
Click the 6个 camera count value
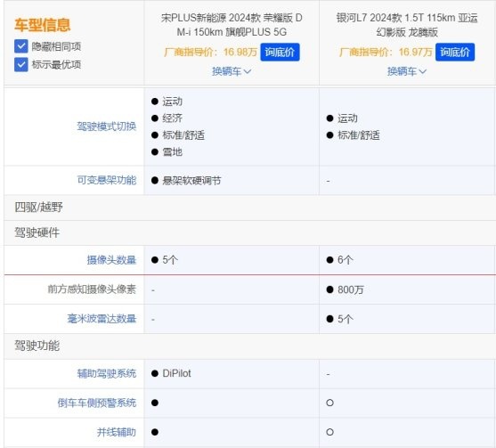pyautogui.click(x=346, y=260)
